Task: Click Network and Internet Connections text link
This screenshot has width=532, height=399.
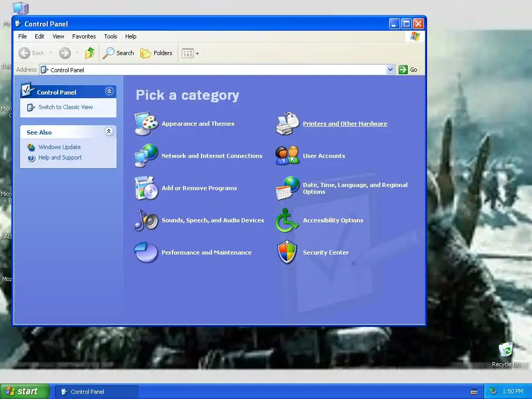Action: tap(212, 156)
